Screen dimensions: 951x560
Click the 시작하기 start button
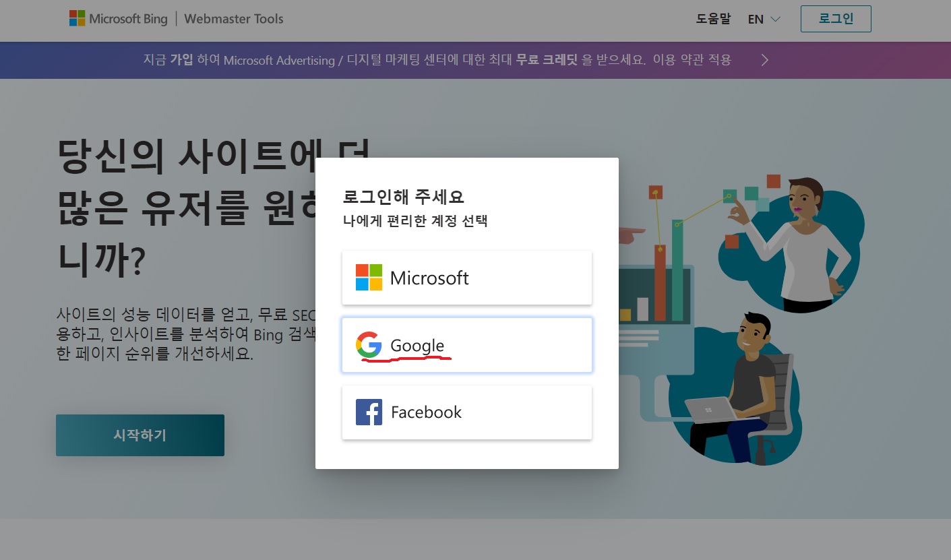140,435
